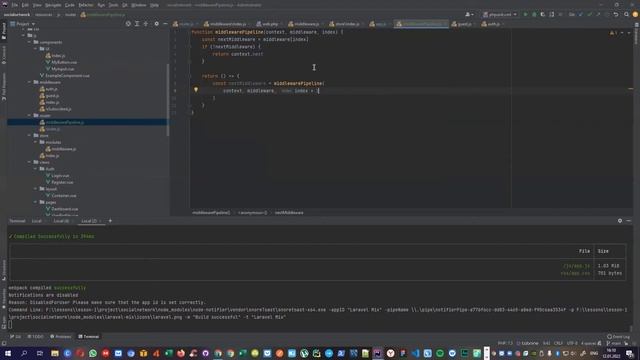Screen dimensions: 640x360
Task: Collapse the views folder
Action: click(x=30, y=162)
